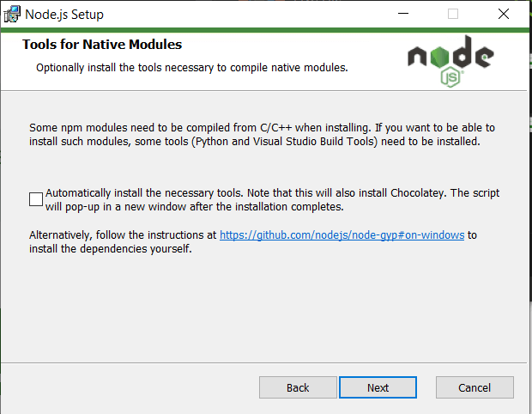532x414 pixels.
Task: Click Next to continue setup
Action: click(x=378, y=387)
